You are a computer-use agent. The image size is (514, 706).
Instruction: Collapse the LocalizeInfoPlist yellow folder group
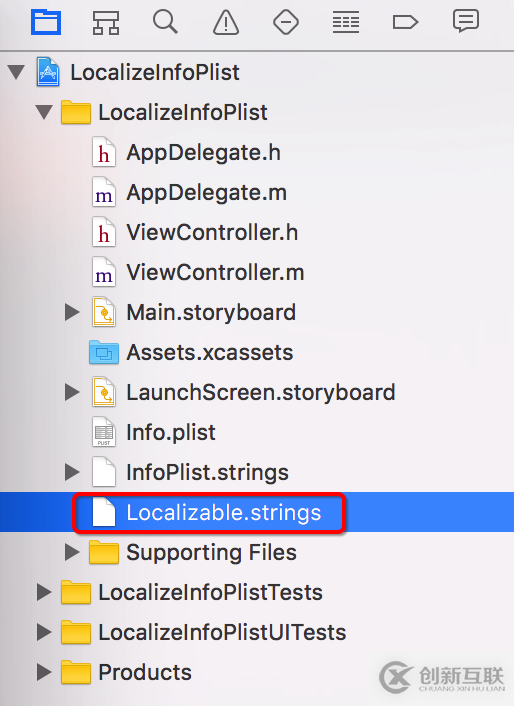(44, 112)
